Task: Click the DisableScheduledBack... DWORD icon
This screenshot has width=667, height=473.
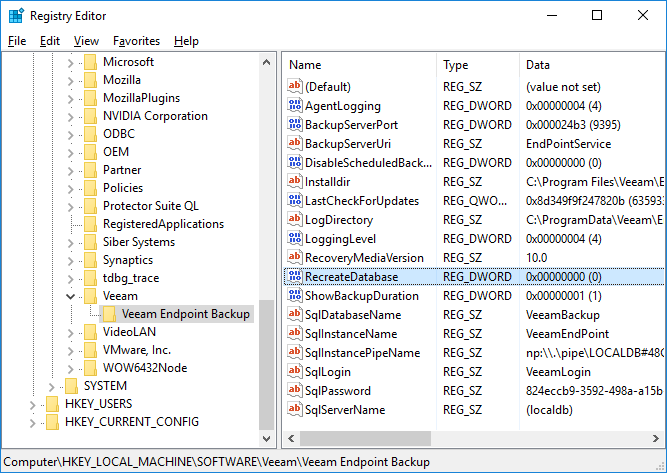Action: pos(295,162)
